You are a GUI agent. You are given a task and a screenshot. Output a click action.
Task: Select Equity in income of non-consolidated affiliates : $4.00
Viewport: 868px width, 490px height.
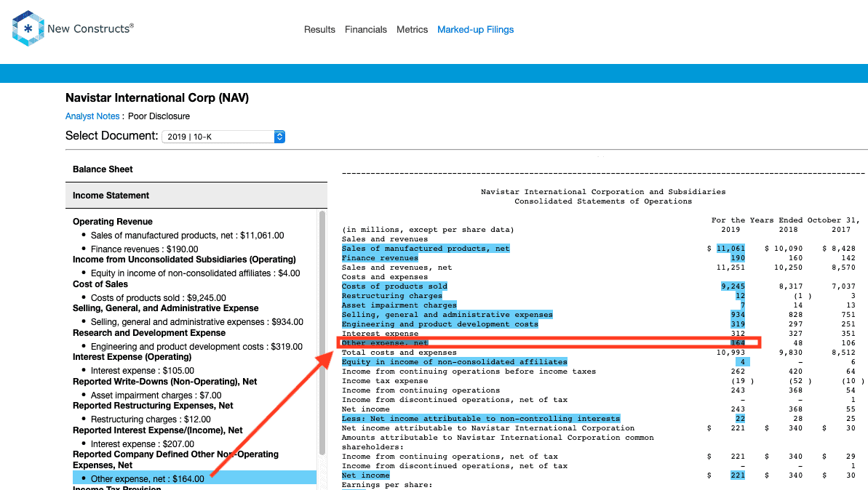(x=196, y=273)
